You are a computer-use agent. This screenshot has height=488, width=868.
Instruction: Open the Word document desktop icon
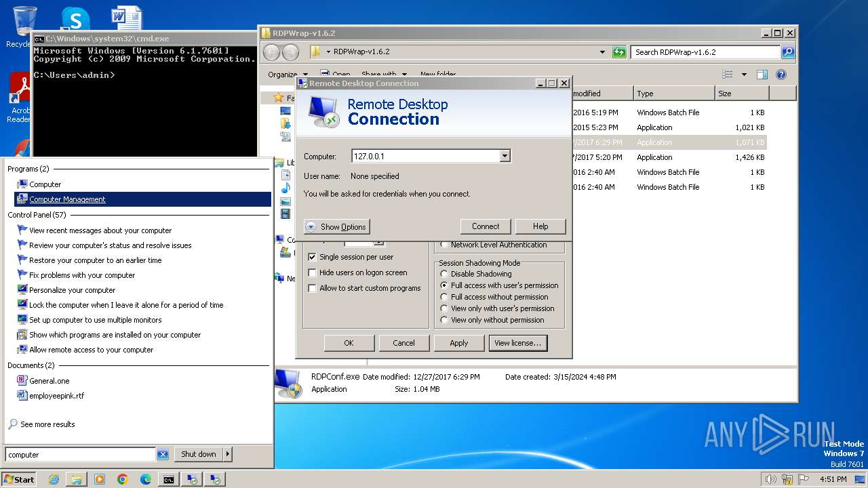point(127,19)
